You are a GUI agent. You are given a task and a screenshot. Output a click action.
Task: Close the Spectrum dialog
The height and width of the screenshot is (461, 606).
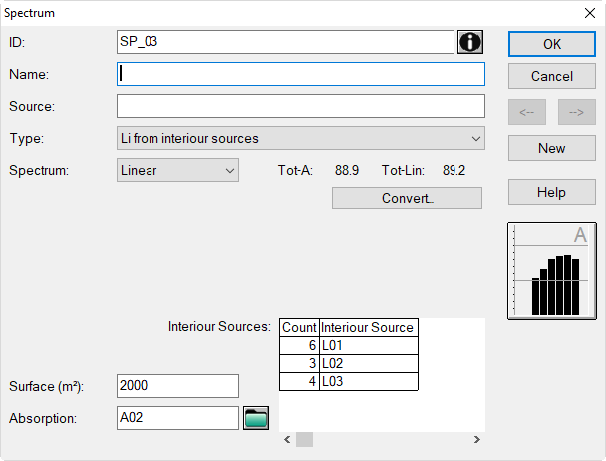point(590,13)
